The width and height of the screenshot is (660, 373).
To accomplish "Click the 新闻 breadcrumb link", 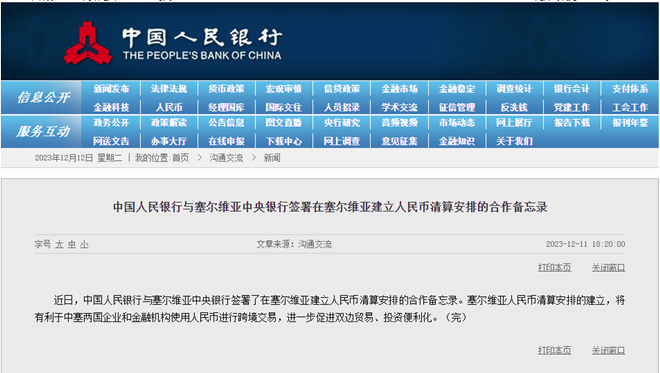I will [x=272, y=158].
